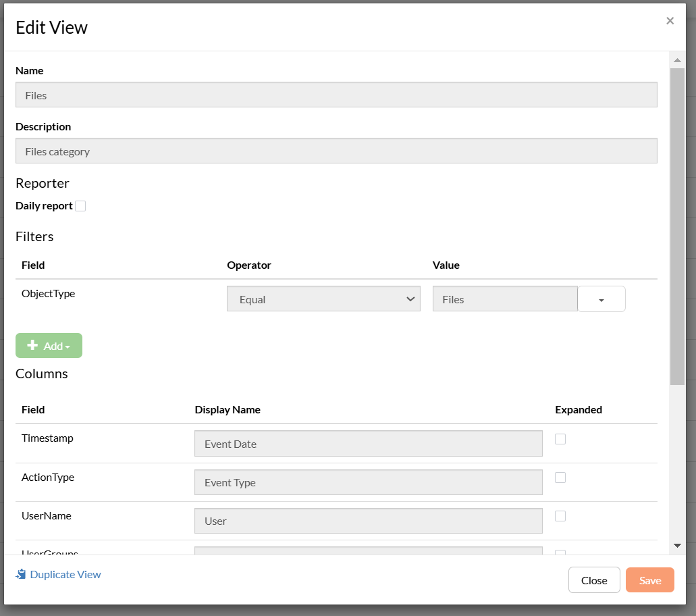Click the ObjectType filter field label

tap(49, 294)
